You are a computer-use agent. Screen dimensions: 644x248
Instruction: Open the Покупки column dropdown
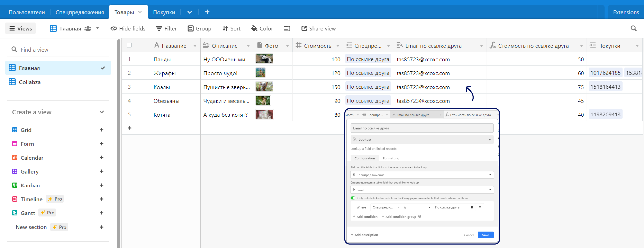tap(637, 46)
